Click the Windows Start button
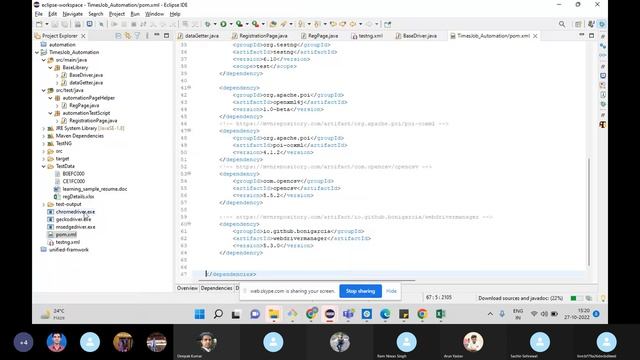640x360 pixels. (200, 314)
